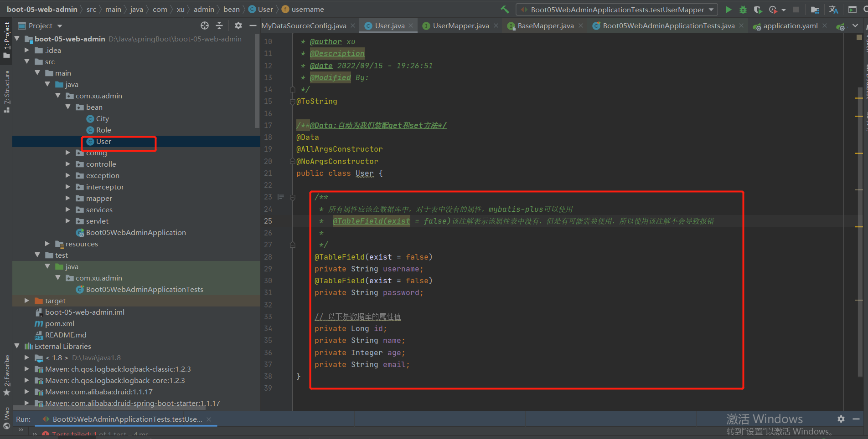Collapse the bean package
This screenshot has height=439, width=868.
pos(68,107)
